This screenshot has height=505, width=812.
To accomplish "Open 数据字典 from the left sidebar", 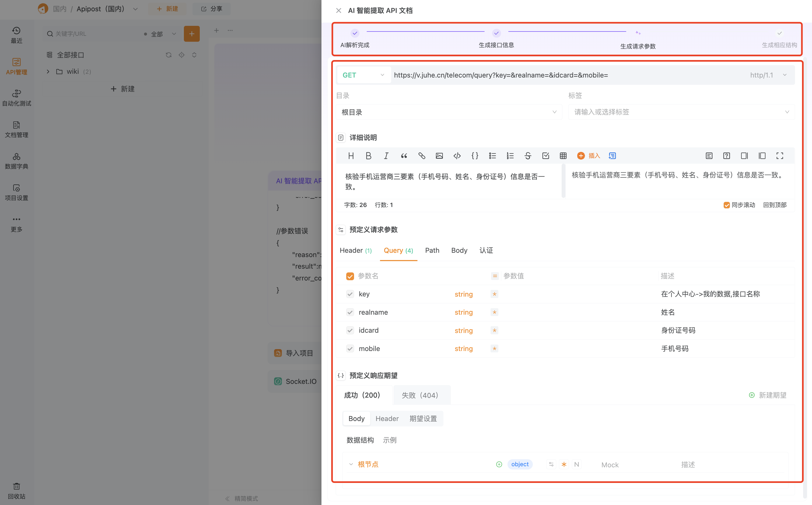I will [16, 161].
